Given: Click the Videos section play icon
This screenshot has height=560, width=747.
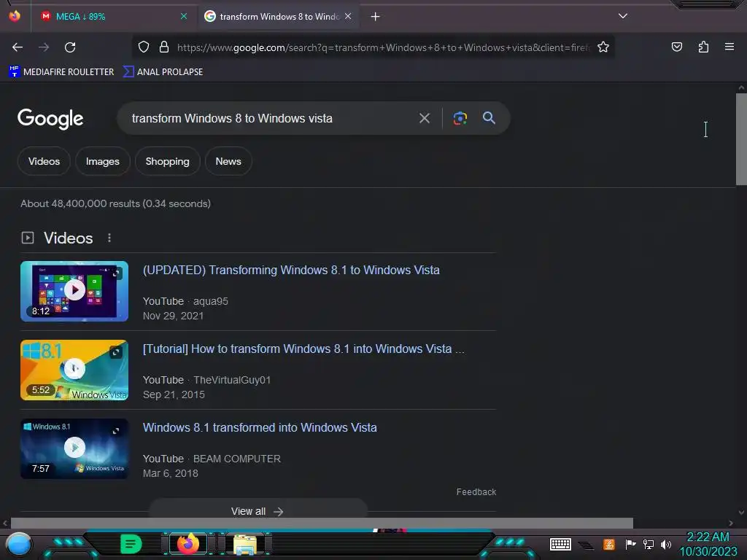Looking at the screenshot, I should pyautogui.click(x=28, y=238).
